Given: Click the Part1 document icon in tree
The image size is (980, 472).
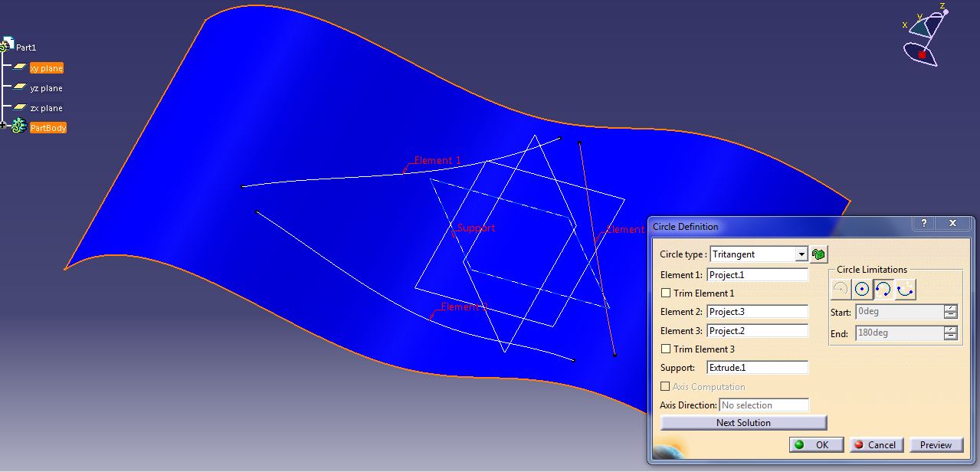Looking at the screenshot, I should coord(9,46).
